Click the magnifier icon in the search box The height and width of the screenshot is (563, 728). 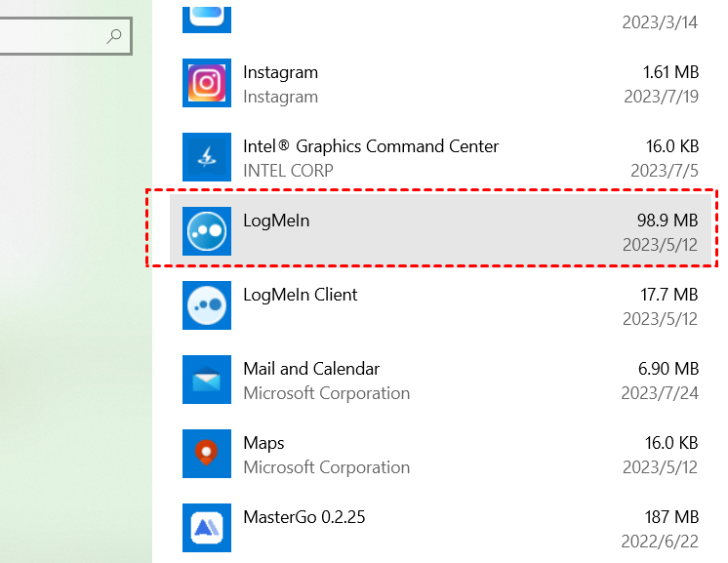tap(114, 36)
